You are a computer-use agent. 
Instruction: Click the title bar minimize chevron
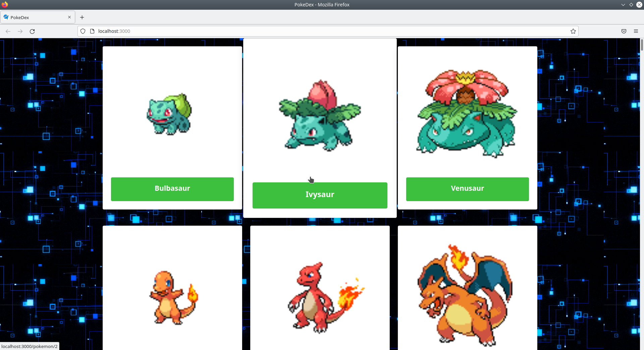tap(623, 4)
